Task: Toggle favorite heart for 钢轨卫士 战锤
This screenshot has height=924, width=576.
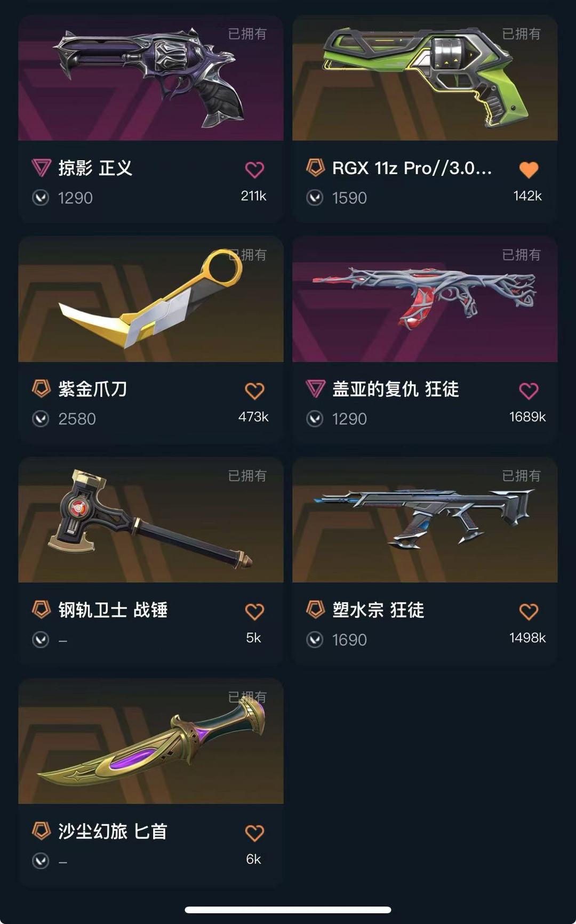Action: tap(254, 612)
